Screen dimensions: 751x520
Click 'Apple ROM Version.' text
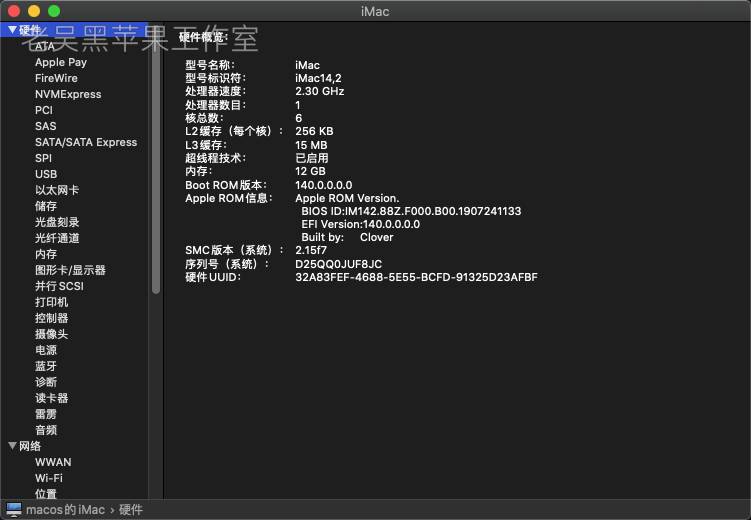pyautogui.click(x=347, y=198)
